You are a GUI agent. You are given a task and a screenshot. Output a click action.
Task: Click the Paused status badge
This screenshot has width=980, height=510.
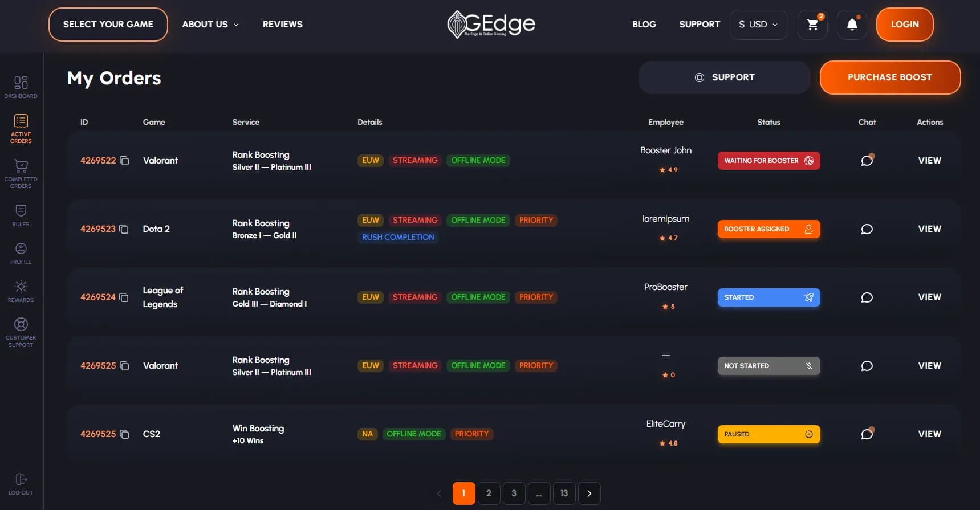pyautogui.click(x=768, y=434)
